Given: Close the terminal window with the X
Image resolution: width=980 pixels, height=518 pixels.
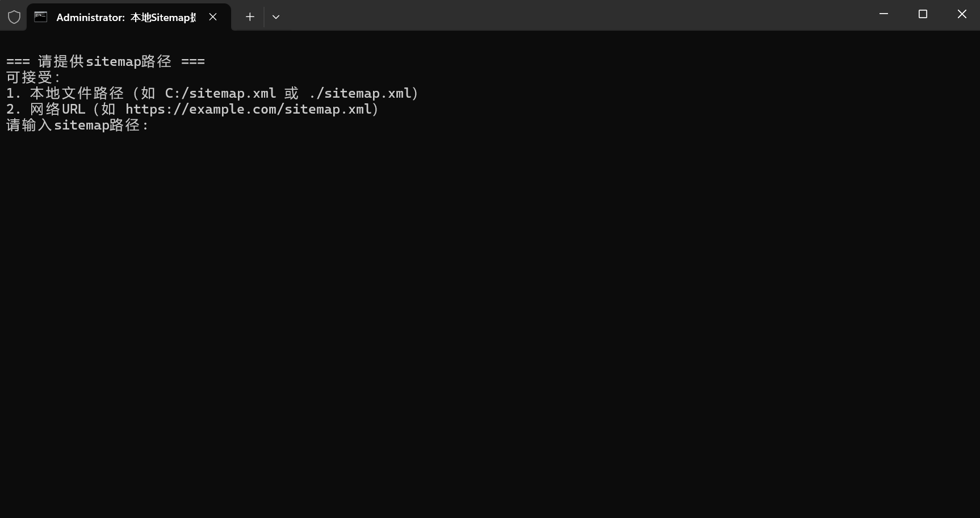Looking at the screenshot, I should (x=962, y=14).
